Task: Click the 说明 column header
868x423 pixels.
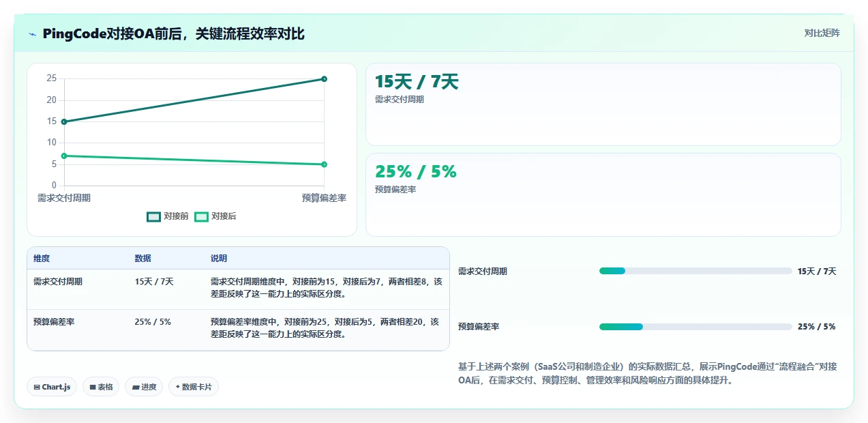Action: (219, 259)
